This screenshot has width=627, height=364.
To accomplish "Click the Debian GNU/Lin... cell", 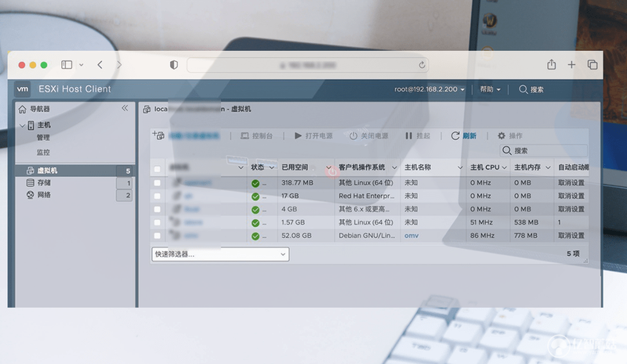I will click(x=367, y=236).
